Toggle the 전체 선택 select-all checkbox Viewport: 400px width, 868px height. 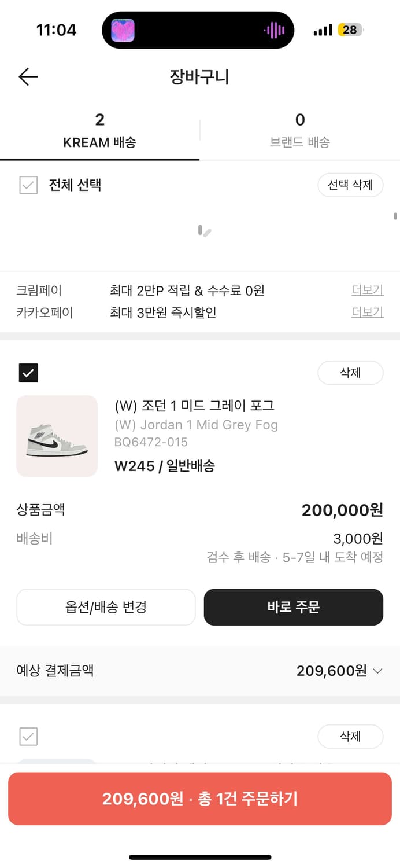pyautogui.click(x=28, y=185)
